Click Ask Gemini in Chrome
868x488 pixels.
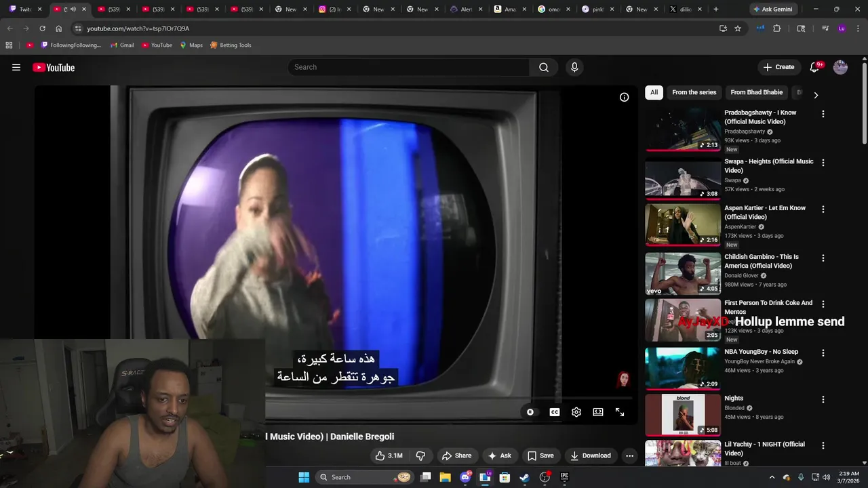pyautogui.click(x=772, y=9)
